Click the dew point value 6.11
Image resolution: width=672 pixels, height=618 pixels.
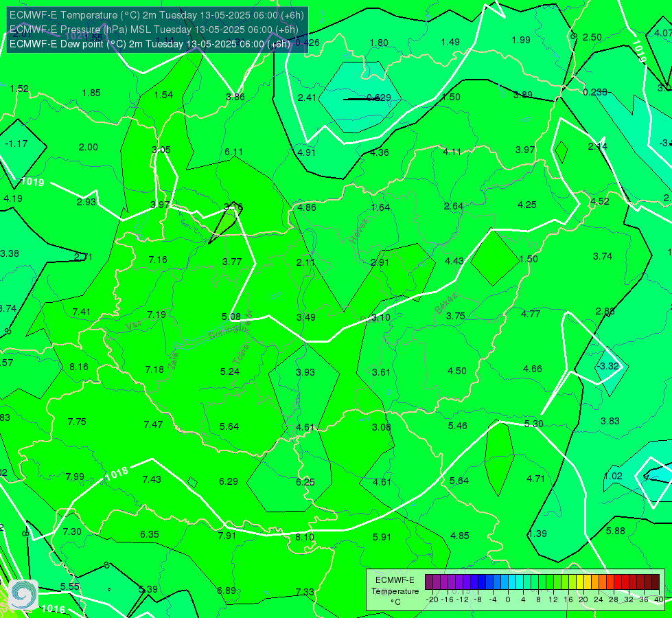tap(233, 152)
